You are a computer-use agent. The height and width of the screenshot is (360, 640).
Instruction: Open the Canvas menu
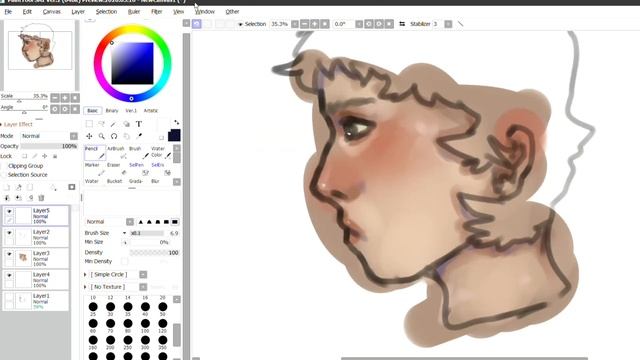coord(51,12)
